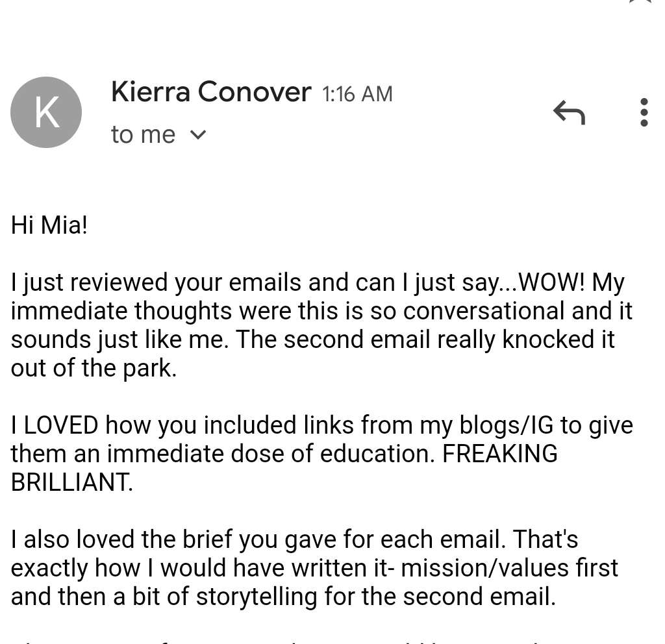This screenshot has height=644, width=665.
Task: Reply to Kierra's email using arrow icon
Action: coord(569,112)
